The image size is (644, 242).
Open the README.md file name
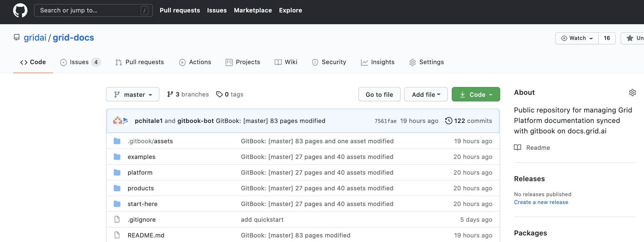[146, 235]
